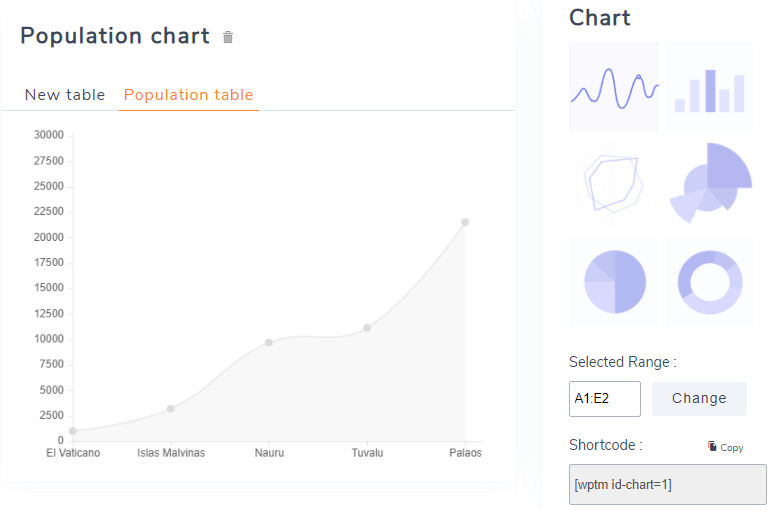
Task: Copy the shortcode using the Copy icon
Action: click(725, 447)
